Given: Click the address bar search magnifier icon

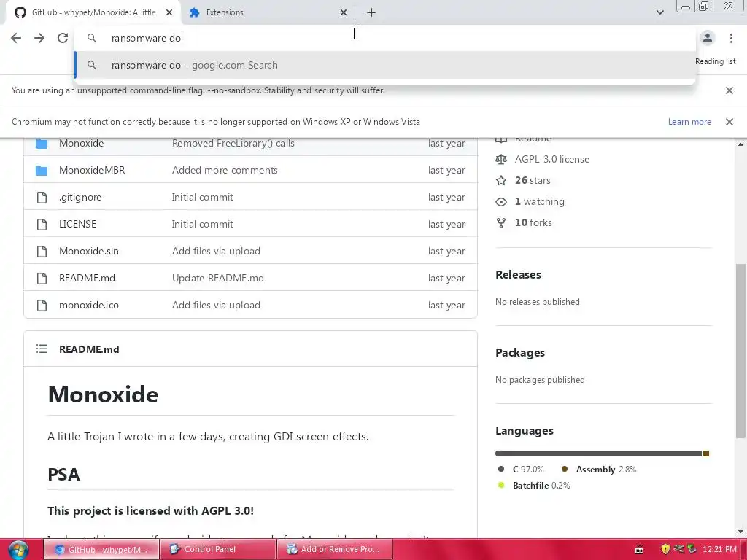Looking at the screenshot, I should (91, 38).
